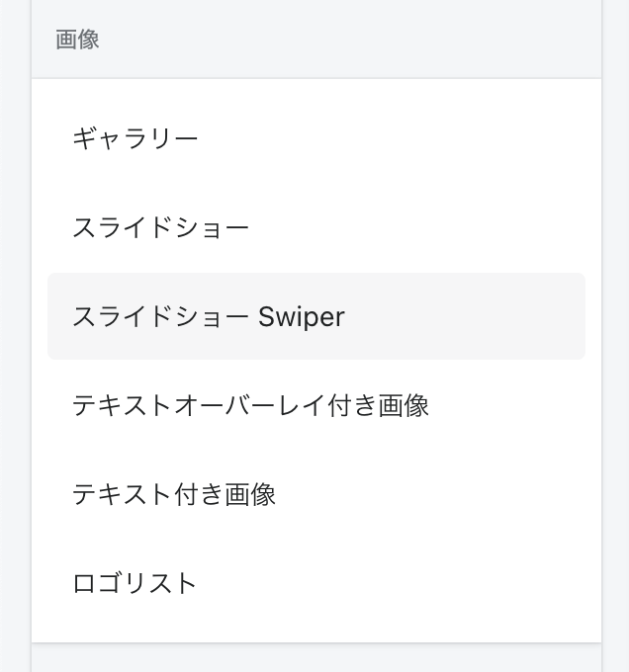Pick the テキスト付き画像 option
629x672 pixels.
point(174,494)
